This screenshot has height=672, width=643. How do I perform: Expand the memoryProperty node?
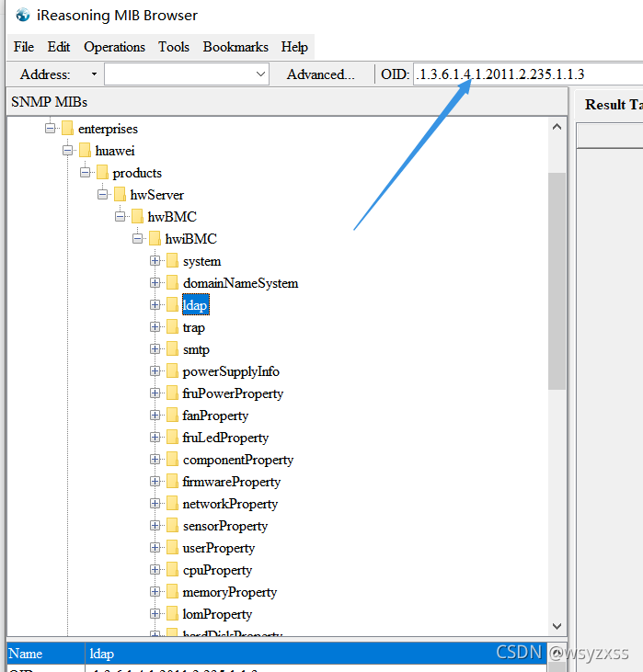coord(155,592)
